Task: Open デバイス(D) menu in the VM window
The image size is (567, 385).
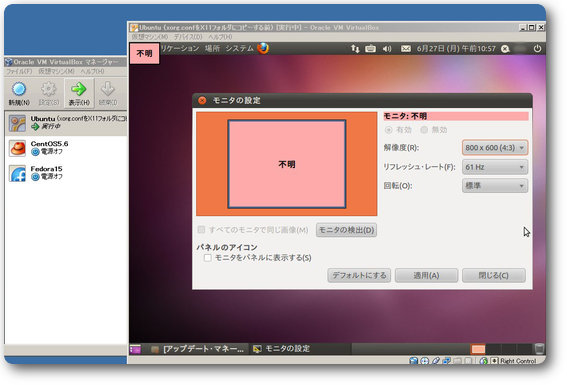Action: click(188, 37)
